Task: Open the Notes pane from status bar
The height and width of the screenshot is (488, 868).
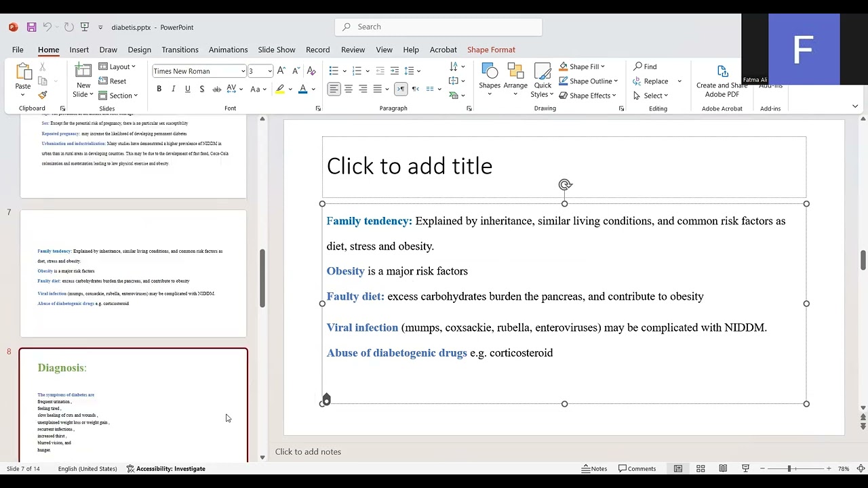Action: pyautogui.click(x=595, y=468)
